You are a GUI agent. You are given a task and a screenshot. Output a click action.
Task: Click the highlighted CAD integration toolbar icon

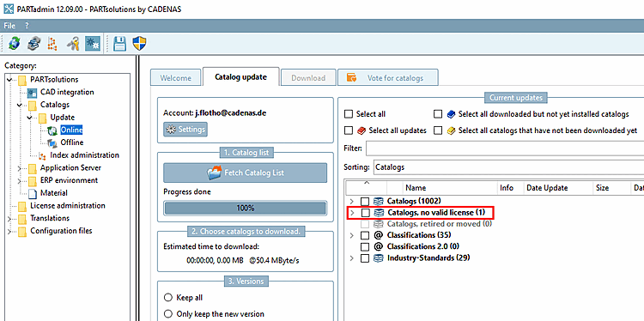93,43
